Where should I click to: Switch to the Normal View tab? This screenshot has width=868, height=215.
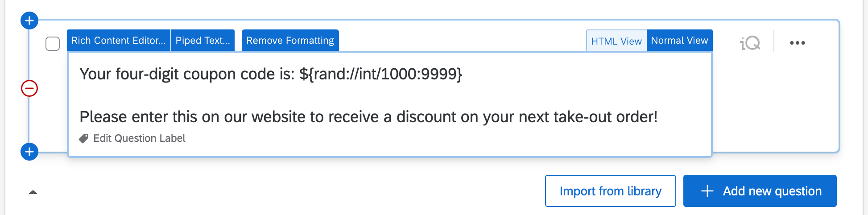679,41
